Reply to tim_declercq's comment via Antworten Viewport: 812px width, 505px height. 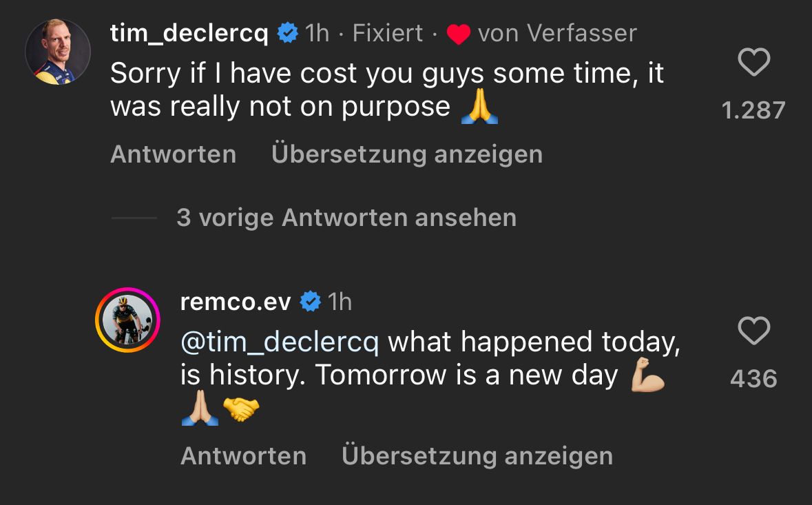[173, 154]
